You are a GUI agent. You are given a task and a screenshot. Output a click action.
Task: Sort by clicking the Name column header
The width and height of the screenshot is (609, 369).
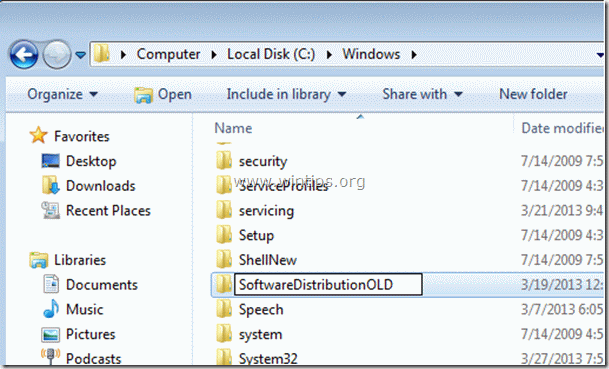[x=233, y=128]
